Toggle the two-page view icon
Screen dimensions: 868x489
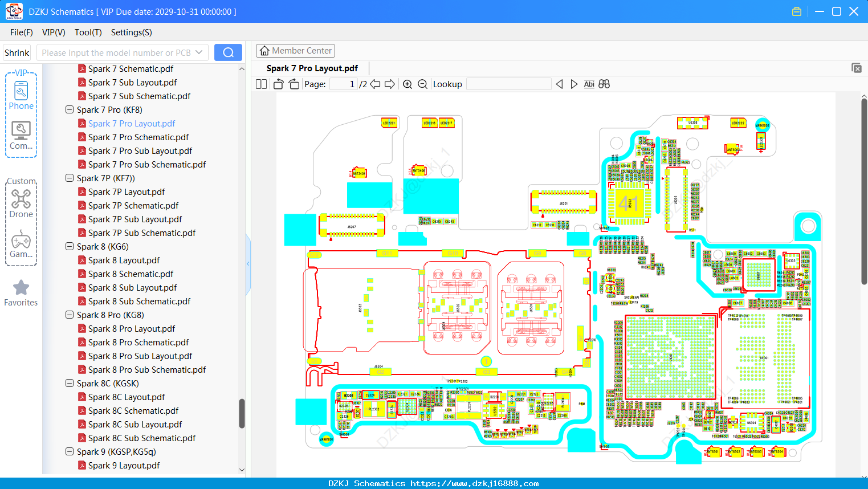(x=262, y=84)
